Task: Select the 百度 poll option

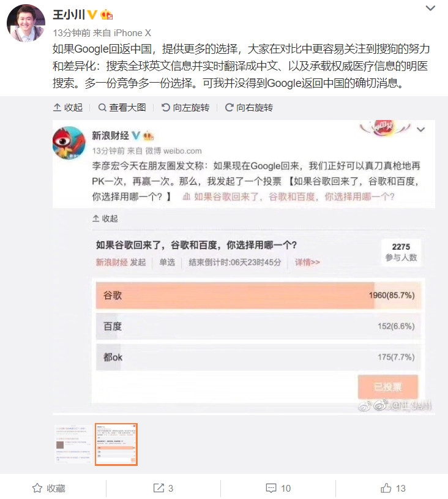Action: point(258,326)
